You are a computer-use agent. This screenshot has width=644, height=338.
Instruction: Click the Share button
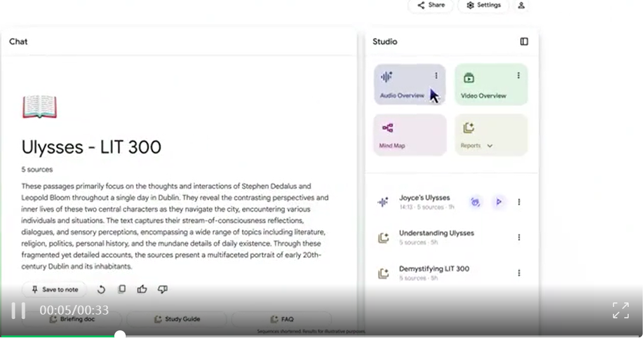coord(431,5)
